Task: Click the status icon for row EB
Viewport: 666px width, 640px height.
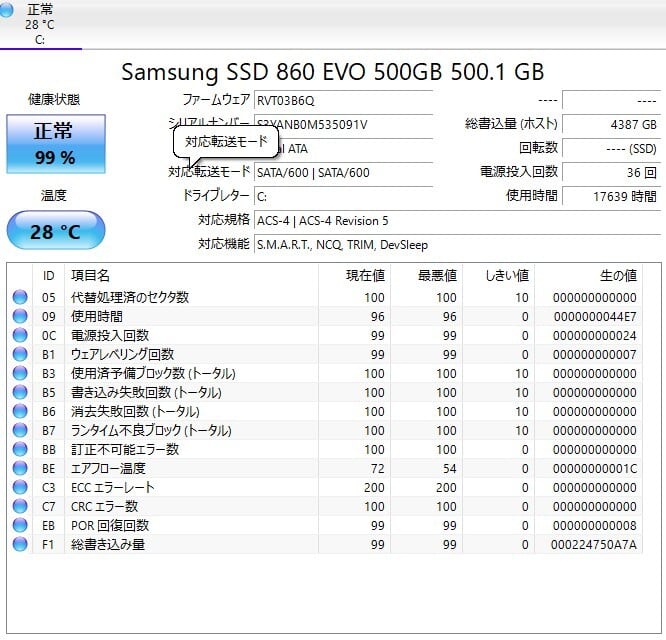Action: point(20,525)
